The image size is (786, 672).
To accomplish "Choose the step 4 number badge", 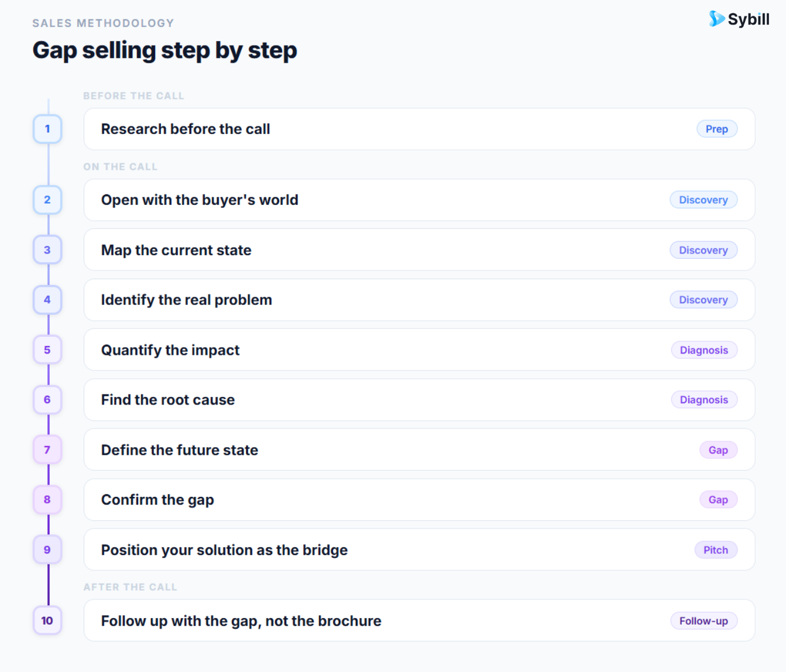I will point(47,300).
